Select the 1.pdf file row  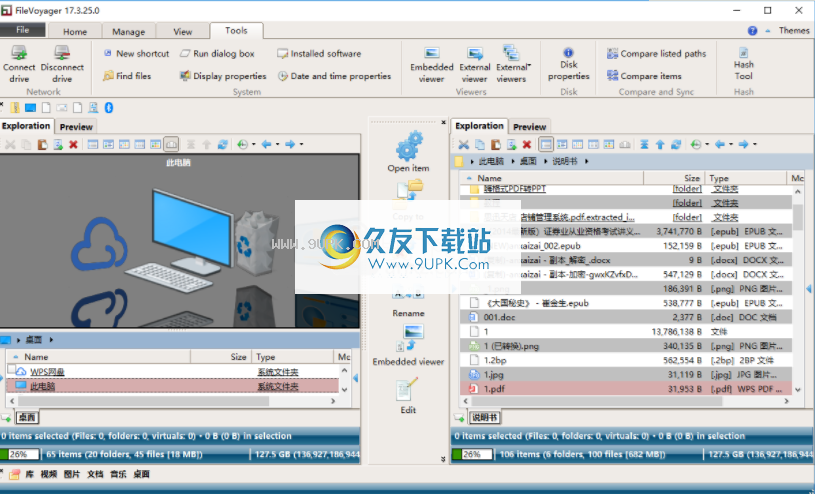click(627, 389)
